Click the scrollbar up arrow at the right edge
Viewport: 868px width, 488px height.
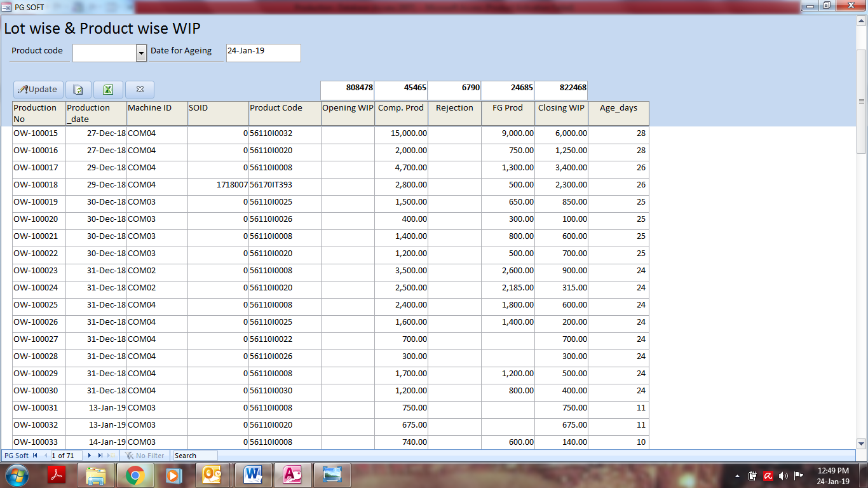(x=862, y=20)
